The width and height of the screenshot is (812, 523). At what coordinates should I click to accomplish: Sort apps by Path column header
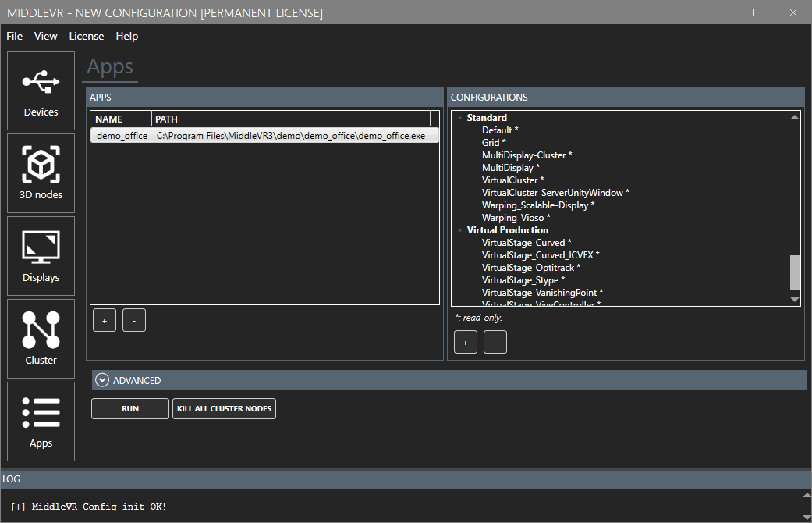coord(290,119)
